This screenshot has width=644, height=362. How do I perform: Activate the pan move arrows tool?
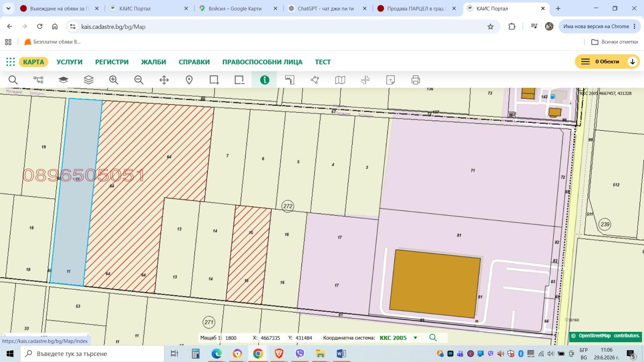click(x=164, y=80)
